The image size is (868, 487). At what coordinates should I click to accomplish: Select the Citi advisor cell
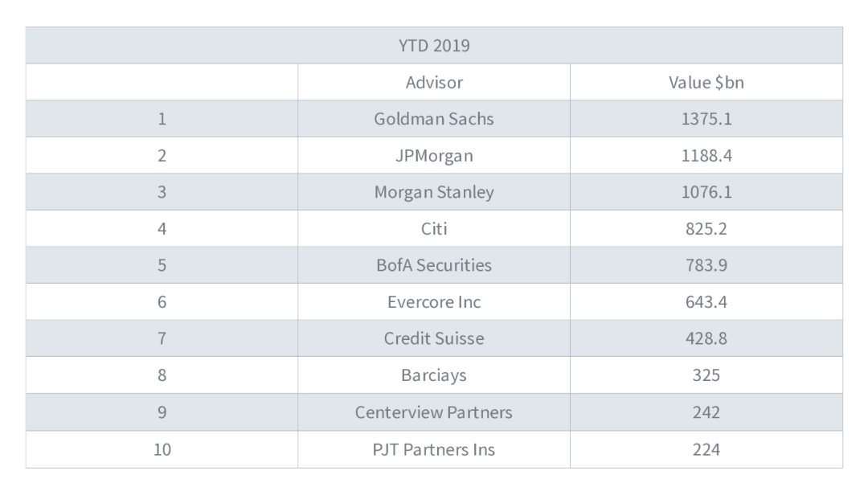434,229
